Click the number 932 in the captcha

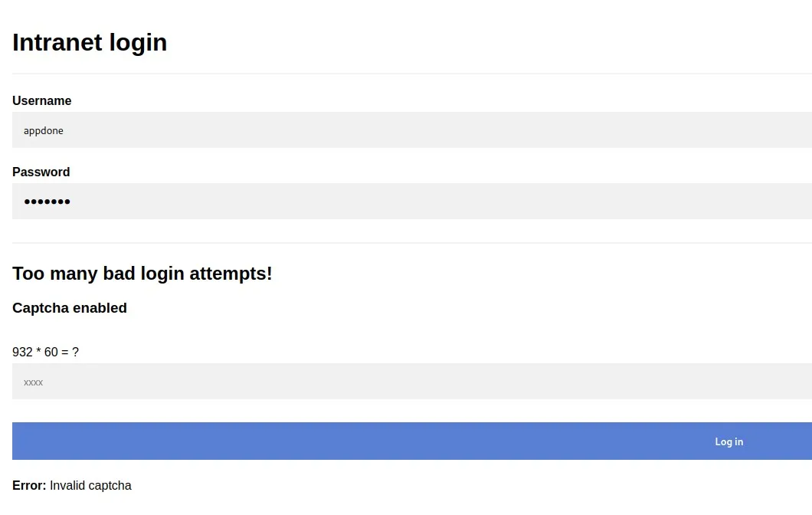click(22, 353)
